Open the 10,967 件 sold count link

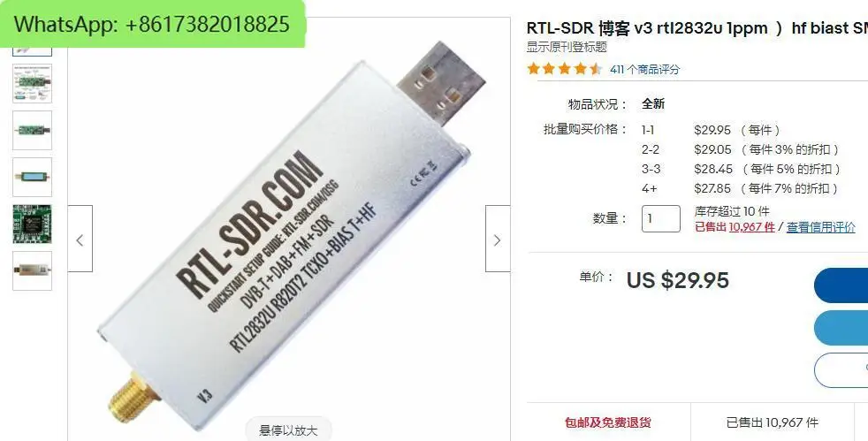point(751,227)
